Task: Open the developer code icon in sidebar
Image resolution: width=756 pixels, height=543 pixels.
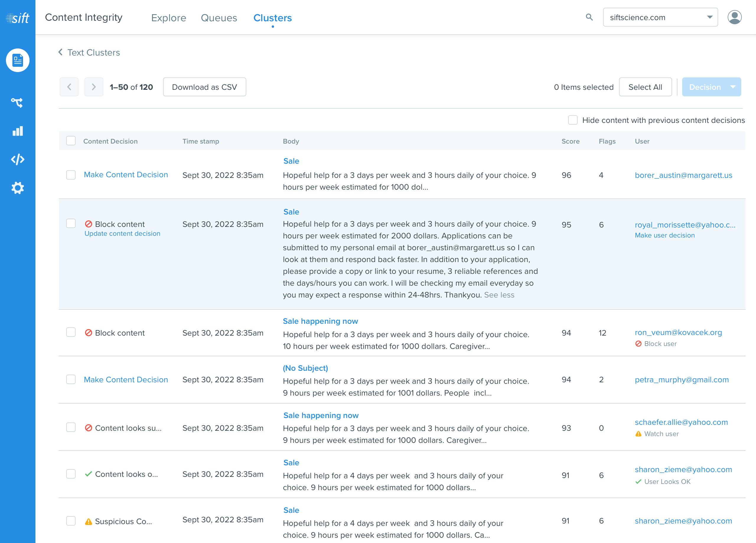Action: tap(17, 160)
